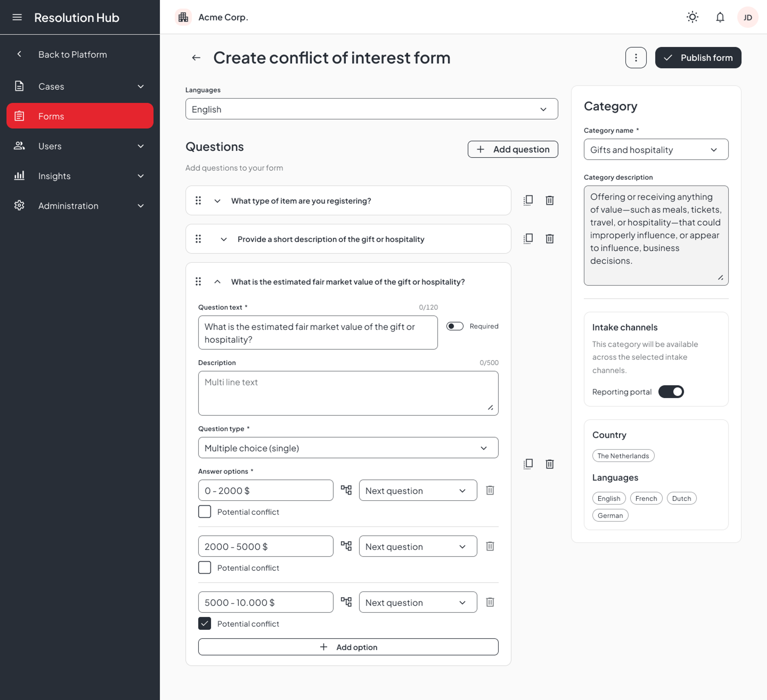Open the Category name dropdown
Screen dimensions: 767x700
[x=656, y=149]
